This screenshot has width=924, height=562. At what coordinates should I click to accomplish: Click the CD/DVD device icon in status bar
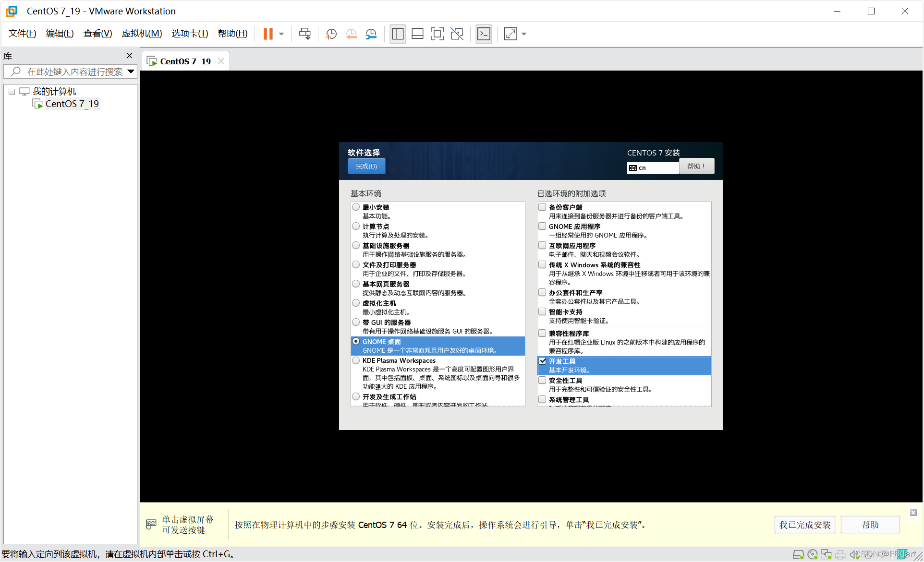pos(813,554)
